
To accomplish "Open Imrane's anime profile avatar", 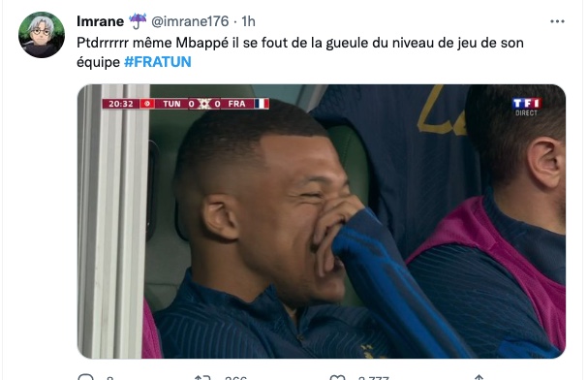I will point(42,35).
